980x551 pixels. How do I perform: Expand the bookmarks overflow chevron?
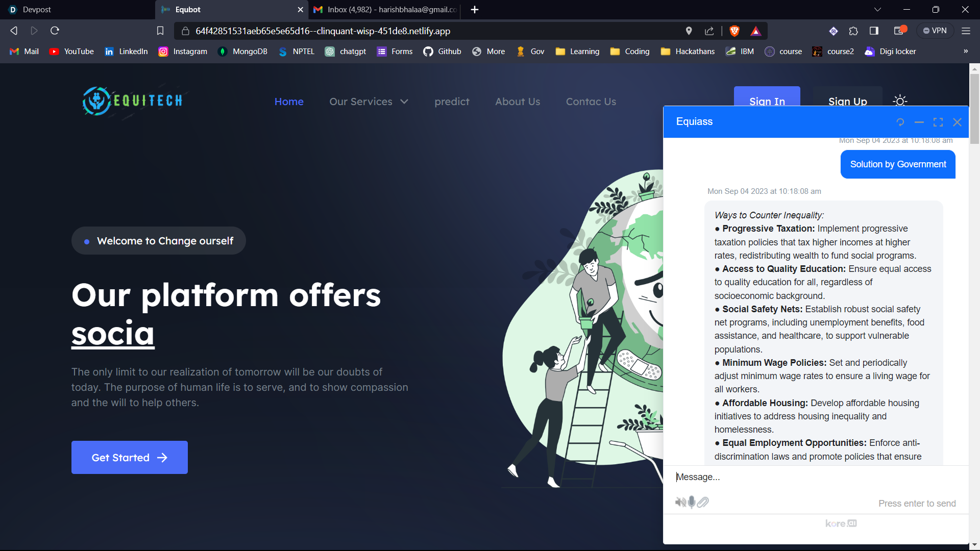point(966,52)
